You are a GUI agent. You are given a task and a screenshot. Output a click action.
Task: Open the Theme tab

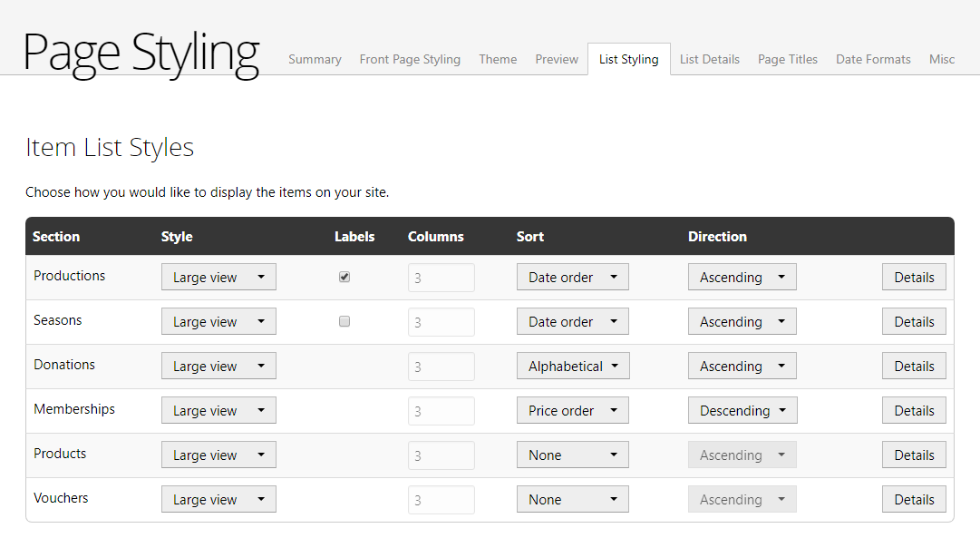coord(498,59)
